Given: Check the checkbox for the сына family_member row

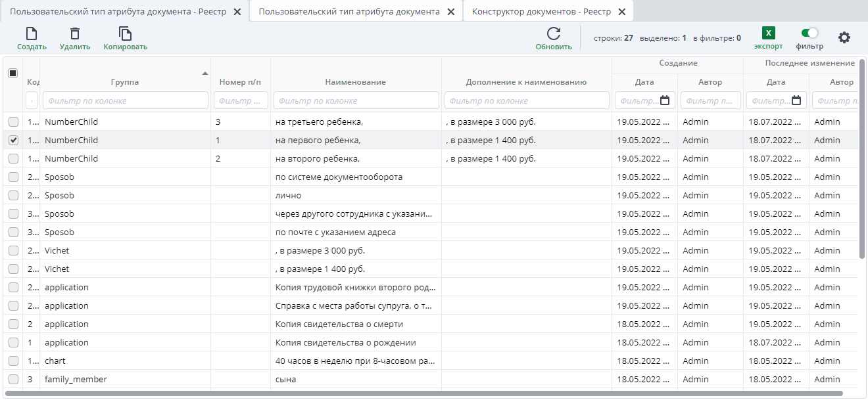Looking at the screenshot, I should click(14, 379).
